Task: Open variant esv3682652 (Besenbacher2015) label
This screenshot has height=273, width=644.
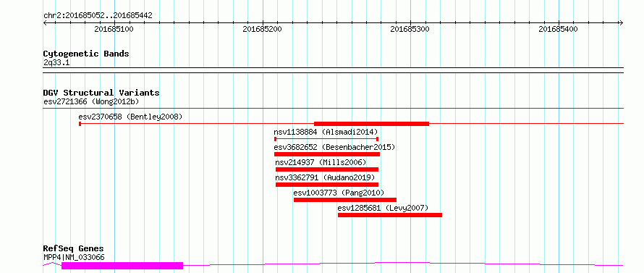Action: tap(334, 147)
